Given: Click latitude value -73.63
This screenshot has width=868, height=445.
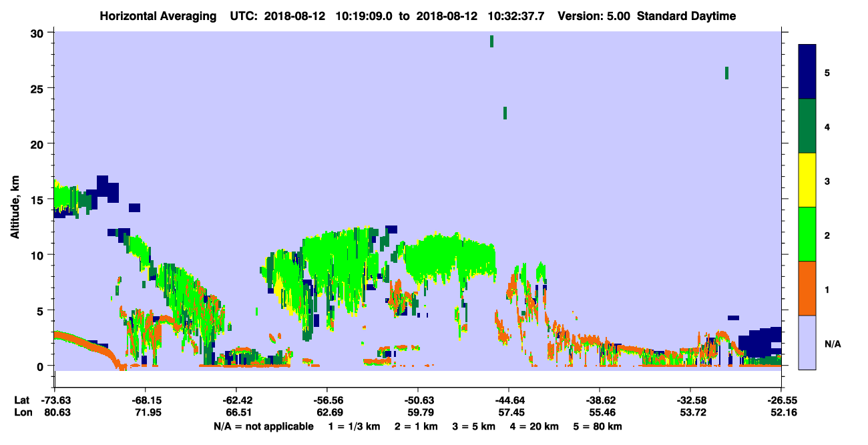Looking at the screenshot, I should (x=55, y=400).
